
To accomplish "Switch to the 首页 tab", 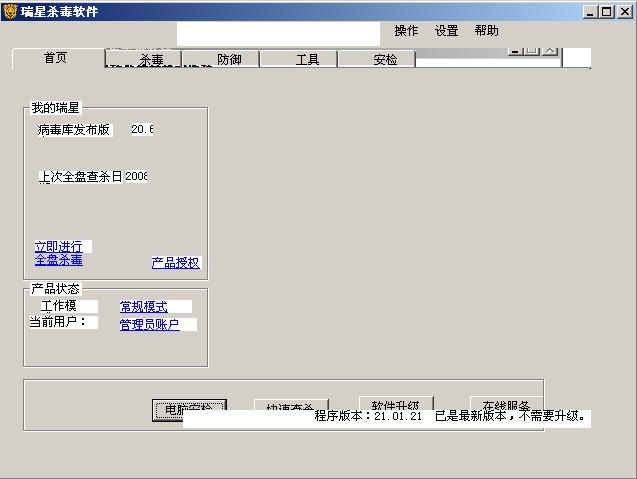I will click(58, 58).
